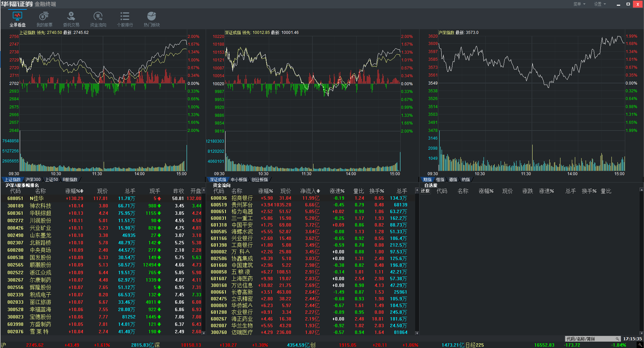Screen dimensions: 644x348
Task: Open 个股排行 stock ranking icon
Action: pos(125,19)
